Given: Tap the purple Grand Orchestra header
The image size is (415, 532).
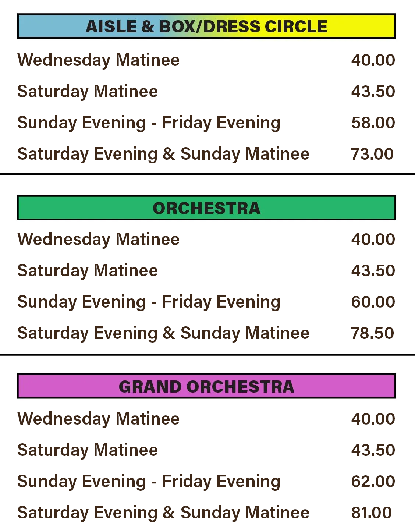Looking at the screenshot, I should [x=206, y=387].
